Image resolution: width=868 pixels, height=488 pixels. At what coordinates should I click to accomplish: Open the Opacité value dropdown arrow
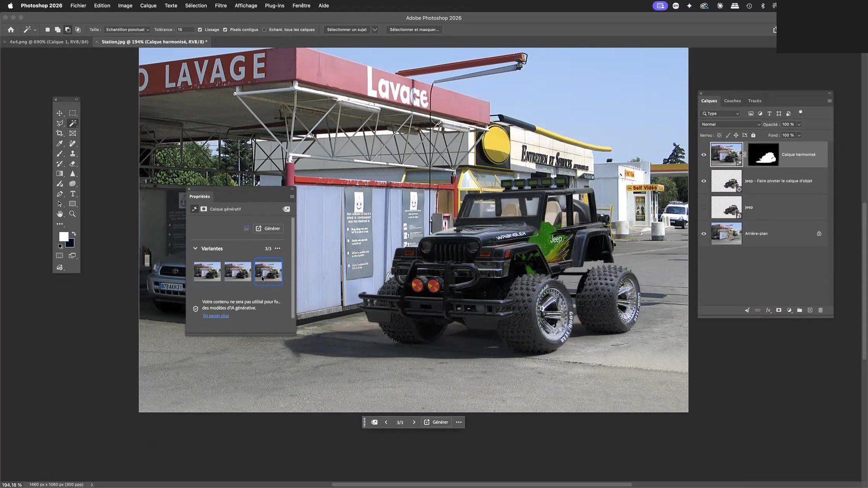coord(799,124)
